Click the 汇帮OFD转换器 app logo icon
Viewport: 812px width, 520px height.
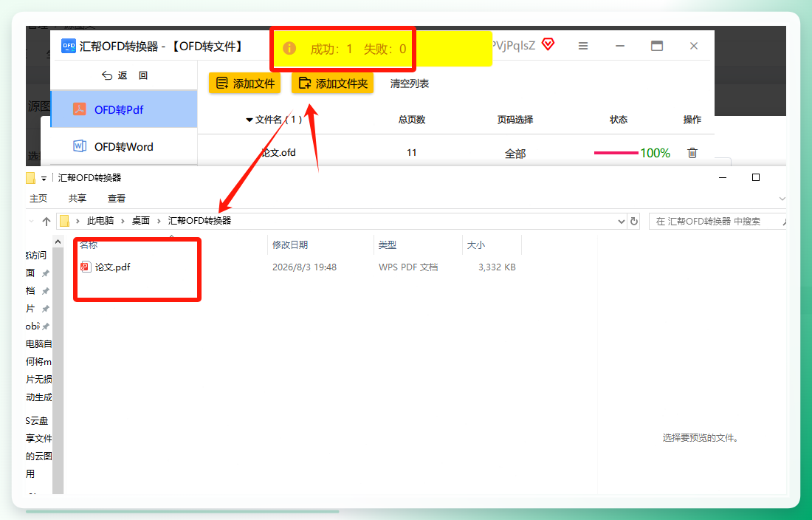[x=69, y=46]
